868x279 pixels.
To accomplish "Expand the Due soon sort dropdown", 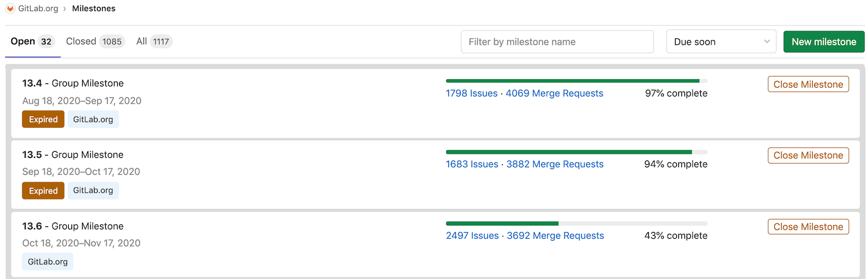I will (x=721, y=42).
